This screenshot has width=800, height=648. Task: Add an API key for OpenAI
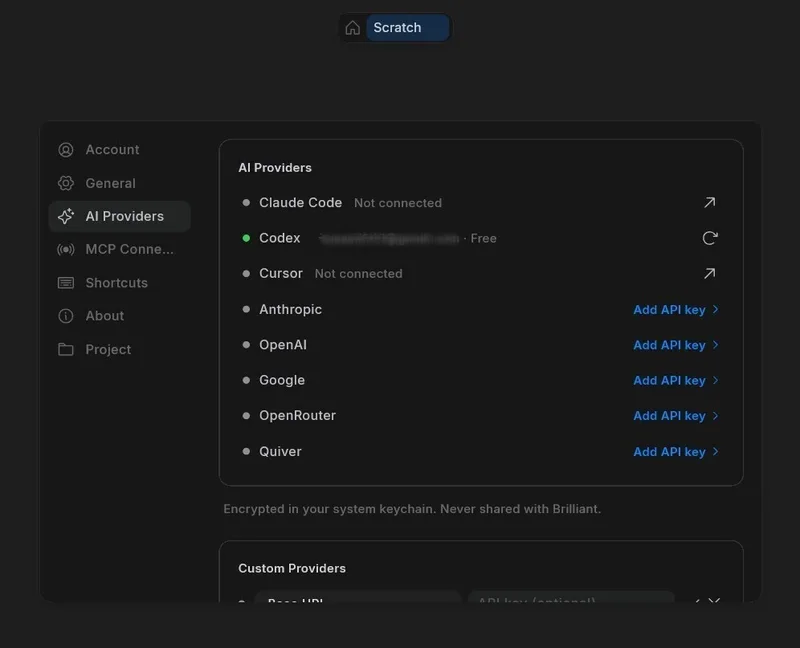pyautogui.click(x=676, y=345)
